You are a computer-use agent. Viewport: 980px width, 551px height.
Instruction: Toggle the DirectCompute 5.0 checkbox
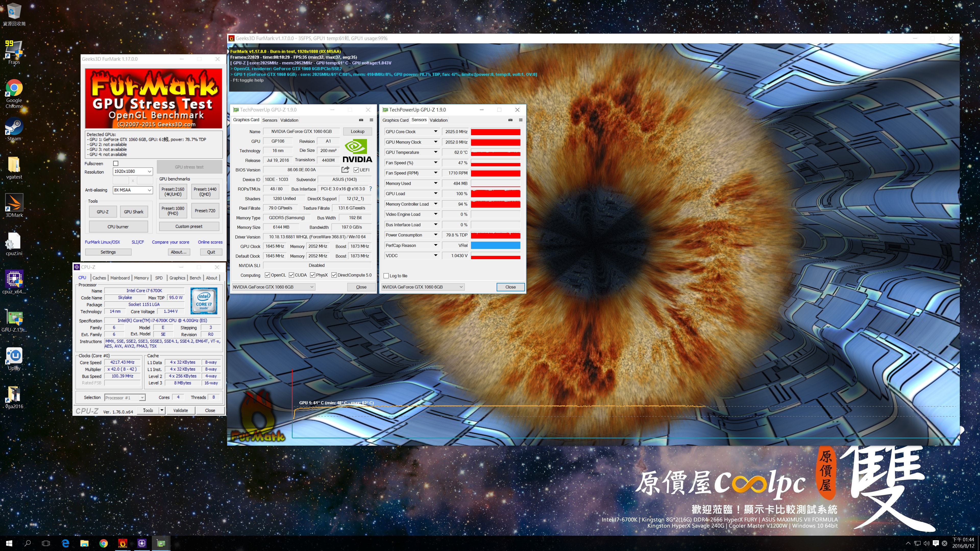pyautogui.click(x=334, y=275)
